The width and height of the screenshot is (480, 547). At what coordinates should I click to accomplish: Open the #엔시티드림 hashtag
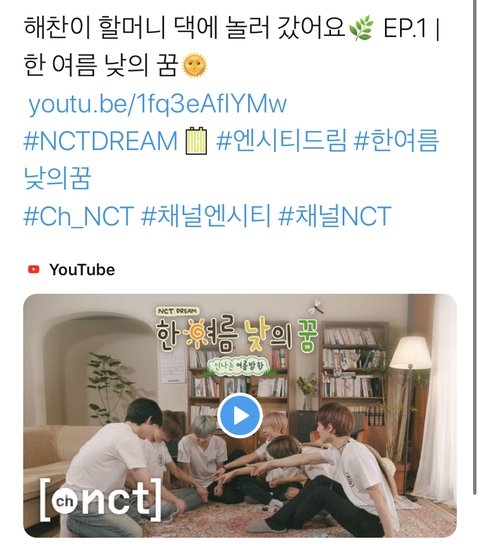[x=282, y=141]
